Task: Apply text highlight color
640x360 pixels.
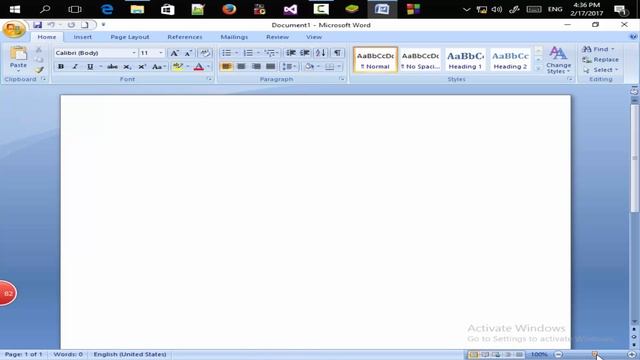Action: point(177,67)
